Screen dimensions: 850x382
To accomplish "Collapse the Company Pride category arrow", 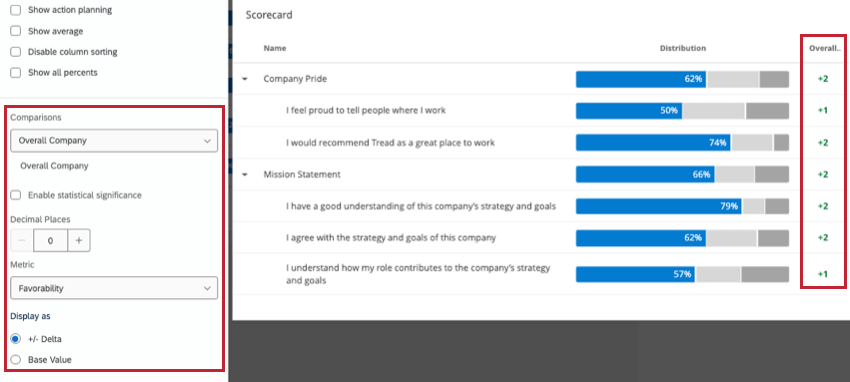I will pyautogui.click(x=245, y=79).
